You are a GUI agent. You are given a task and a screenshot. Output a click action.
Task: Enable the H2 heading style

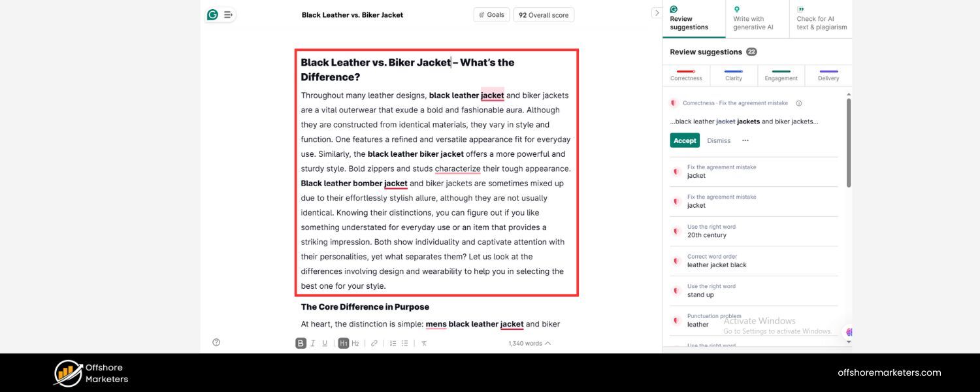coord(355,342)
